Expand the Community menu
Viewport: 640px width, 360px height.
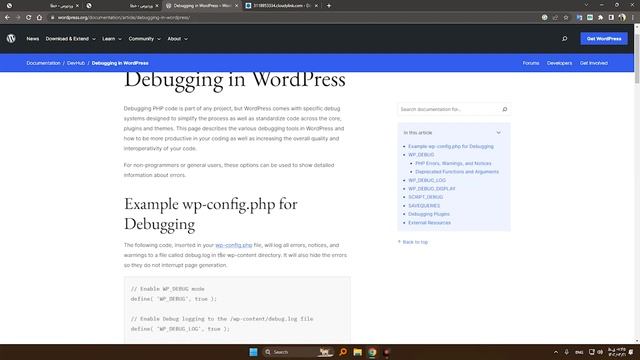pyautogui.click(x=144, y=39)
